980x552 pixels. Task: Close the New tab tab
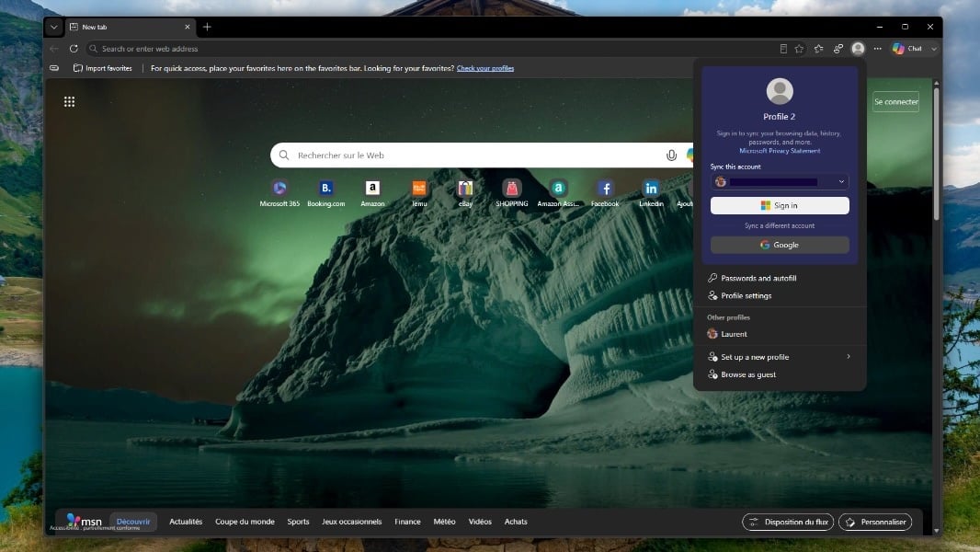click(x=187, y=27)
